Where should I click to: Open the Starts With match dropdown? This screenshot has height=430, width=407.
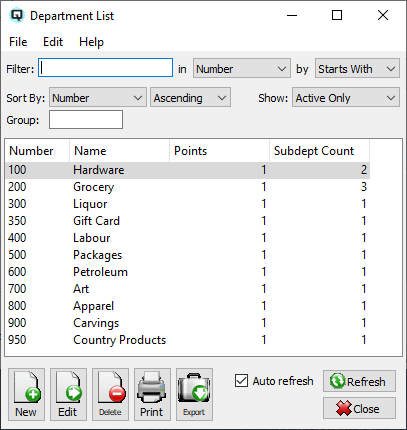pyautogui.click(x=357, y=69)
